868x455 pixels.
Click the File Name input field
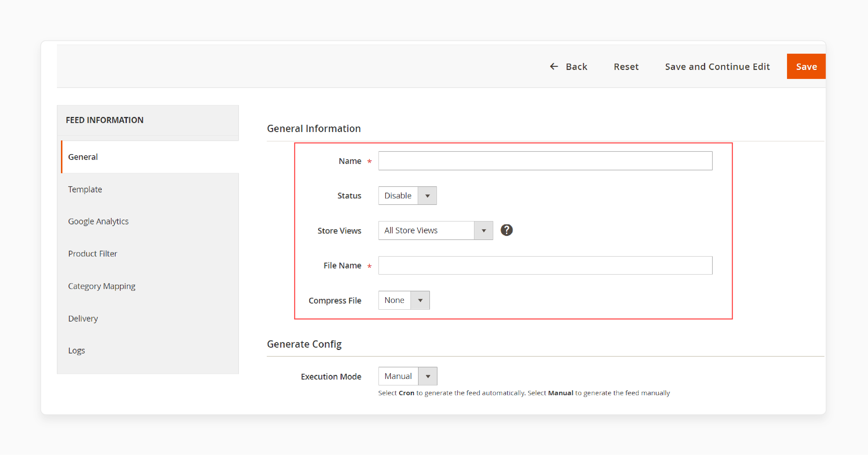click(545, 265)
